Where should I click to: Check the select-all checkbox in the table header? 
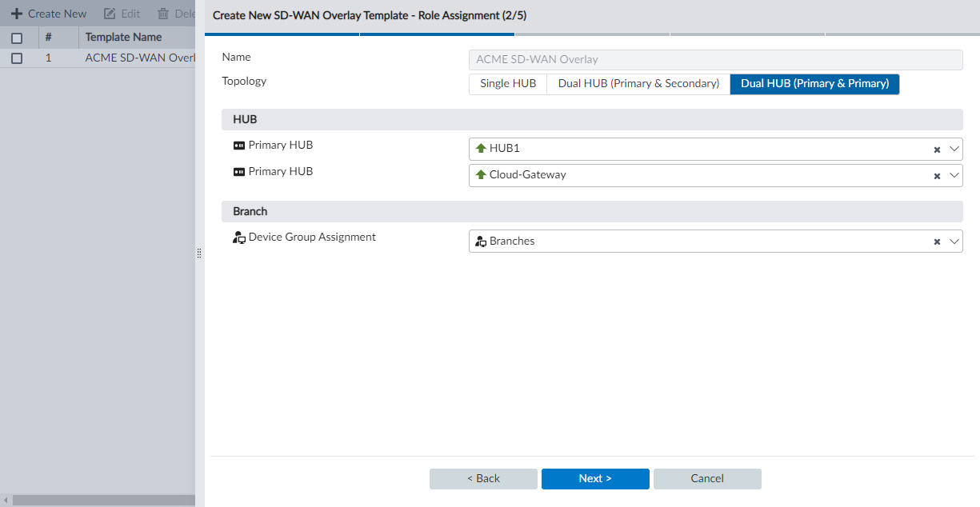(16, 37)
